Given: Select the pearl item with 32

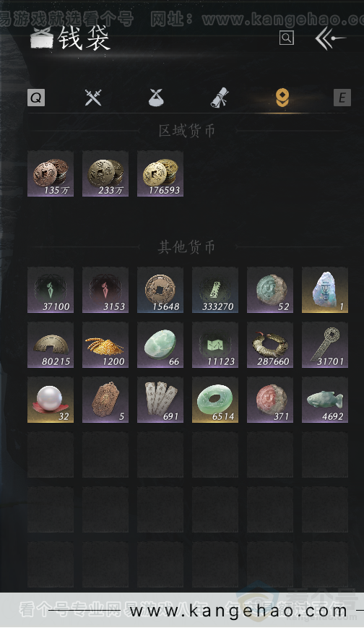Looking at the screenshot, I should pos(51,400).
